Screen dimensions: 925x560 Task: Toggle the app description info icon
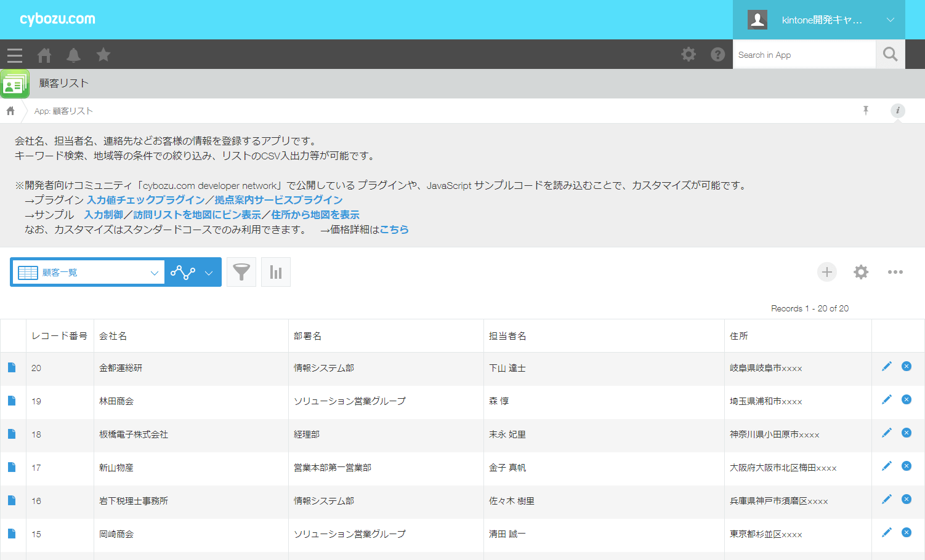(x=897, y=111)
